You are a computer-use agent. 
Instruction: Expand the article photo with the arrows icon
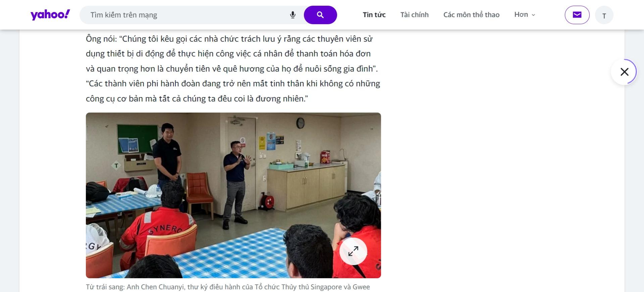[x=353, y=251]
